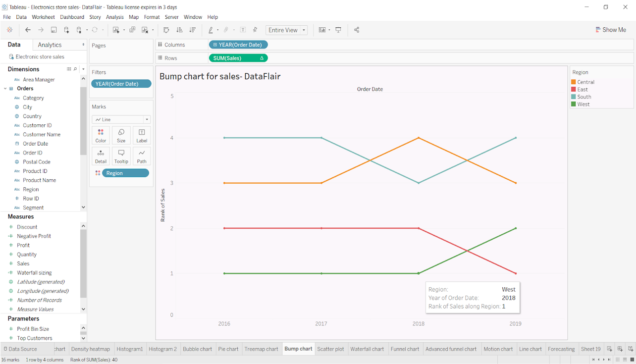636x364 pixels.
Task: Collapse the Orders table in Dimensions
Action: click(5, 89)
